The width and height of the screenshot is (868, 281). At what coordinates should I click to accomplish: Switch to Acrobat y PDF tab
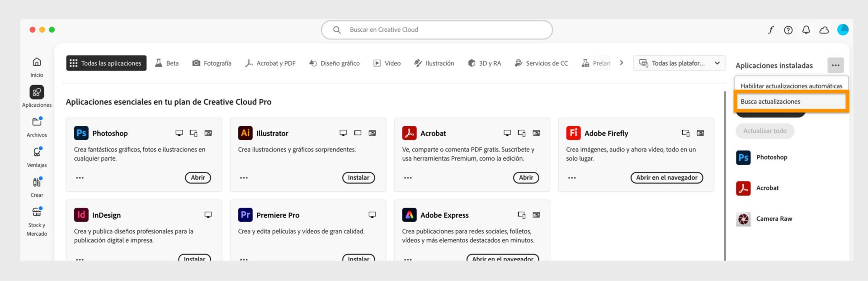(270, 63)
